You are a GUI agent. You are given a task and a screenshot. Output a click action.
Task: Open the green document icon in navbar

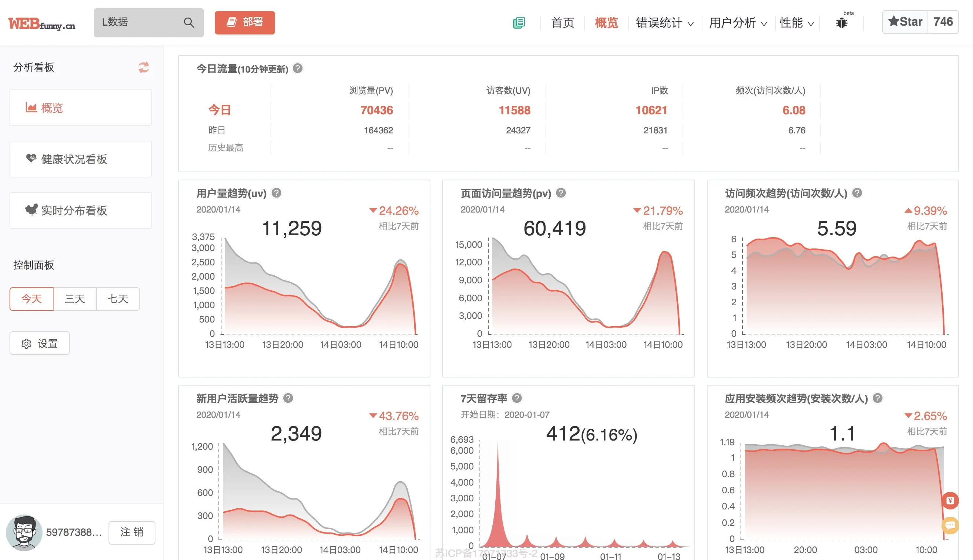coord(519,23)
